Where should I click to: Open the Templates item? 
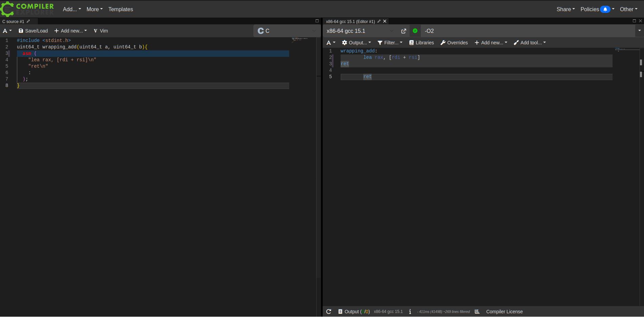(x=121, y=9)
